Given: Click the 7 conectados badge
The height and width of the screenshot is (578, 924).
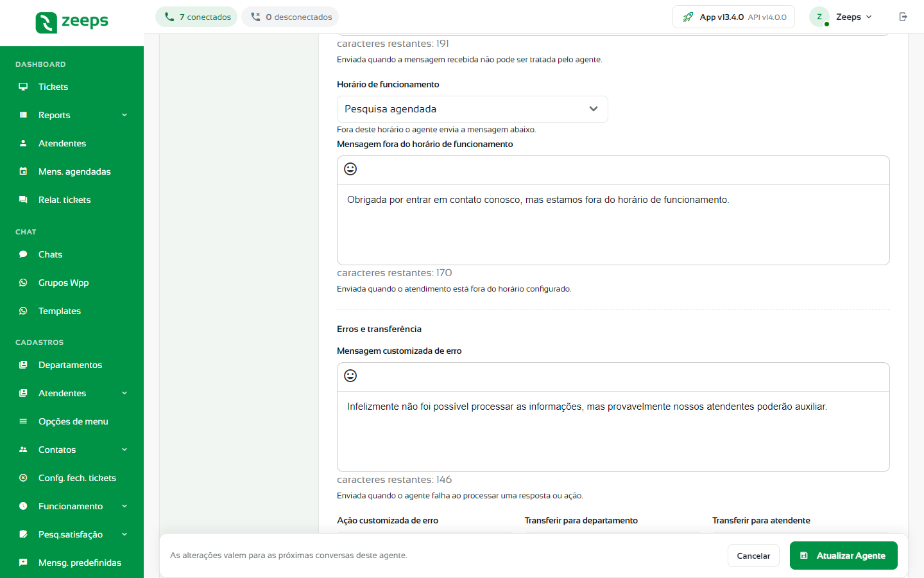Looking at the screenshot, I should coord(196,17).
